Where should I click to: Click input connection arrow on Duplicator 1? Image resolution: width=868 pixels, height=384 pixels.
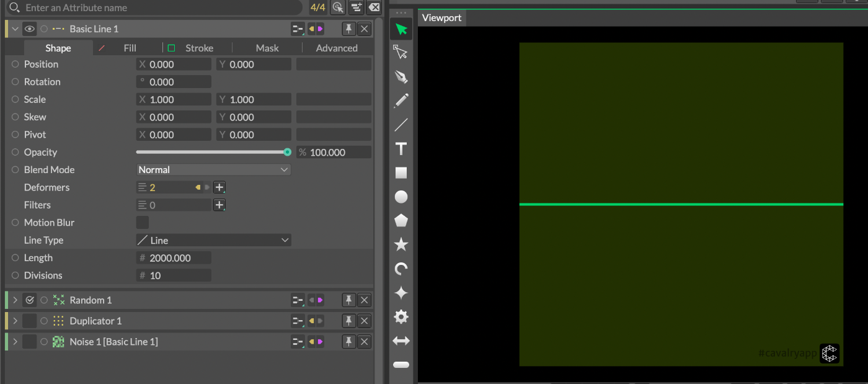[312, 321]
